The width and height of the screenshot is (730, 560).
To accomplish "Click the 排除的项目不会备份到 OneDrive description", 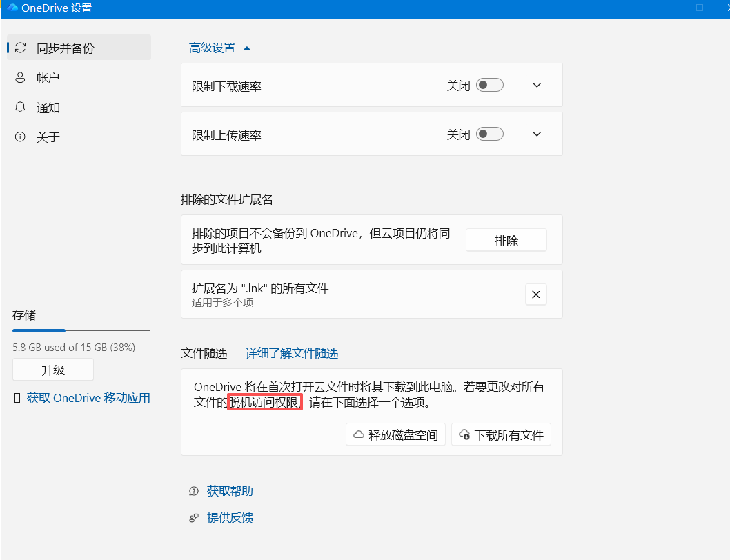I will coord(321,241).
